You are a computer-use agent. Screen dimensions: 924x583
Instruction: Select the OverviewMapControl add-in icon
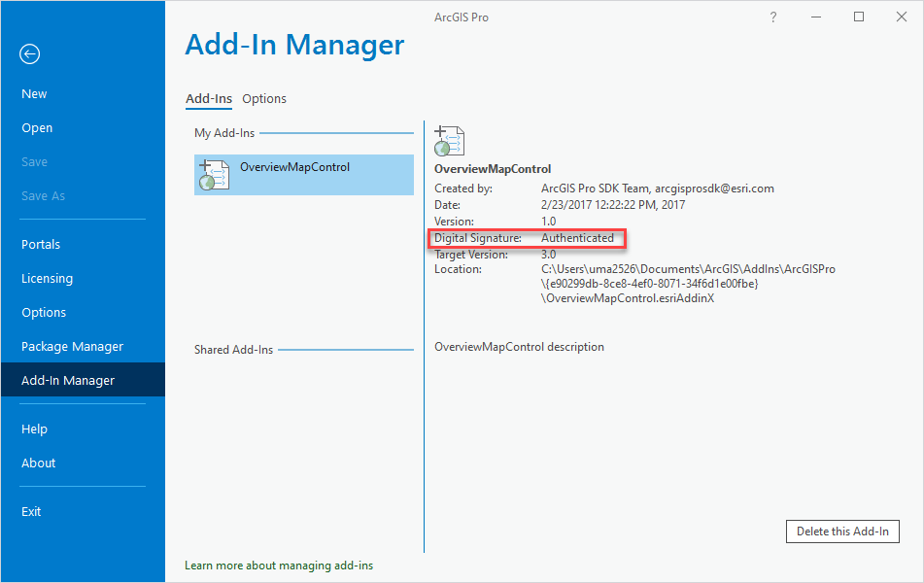213,175
